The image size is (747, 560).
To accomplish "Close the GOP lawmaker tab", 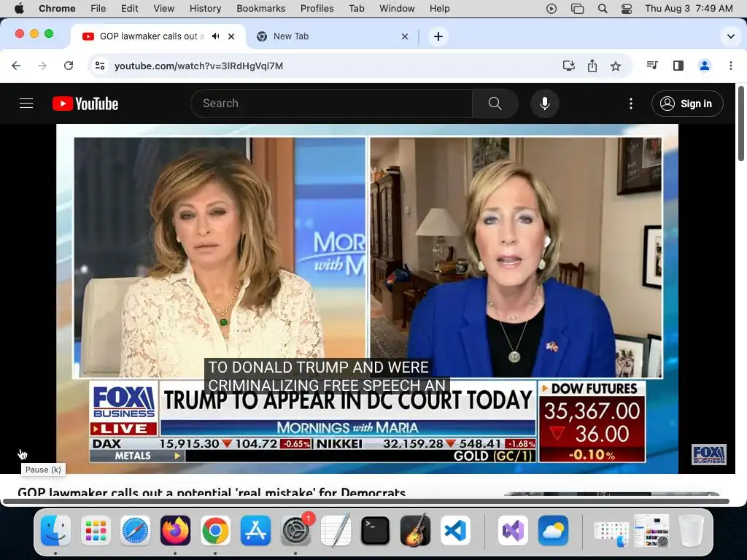I will point(231,36).
